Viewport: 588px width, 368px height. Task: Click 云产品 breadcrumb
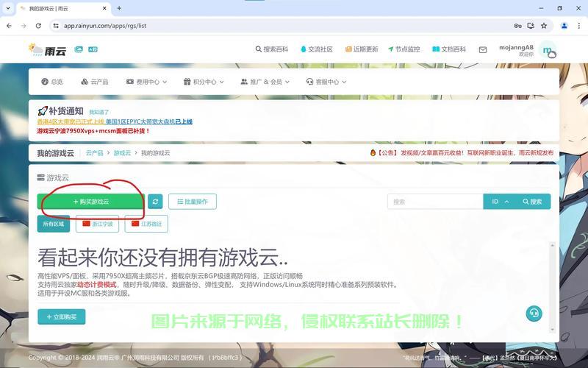tap(95, 153)
